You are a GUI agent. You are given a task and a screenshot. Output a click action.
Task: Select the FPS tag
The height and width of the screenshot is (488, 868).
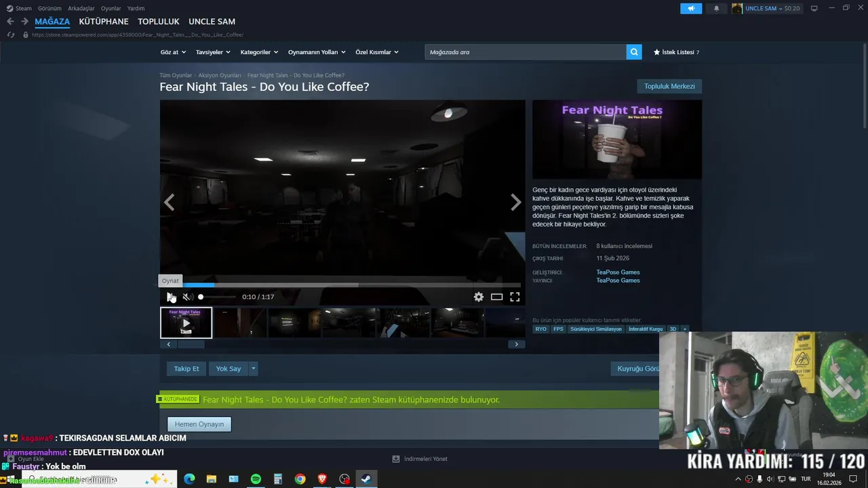(558, 329)
